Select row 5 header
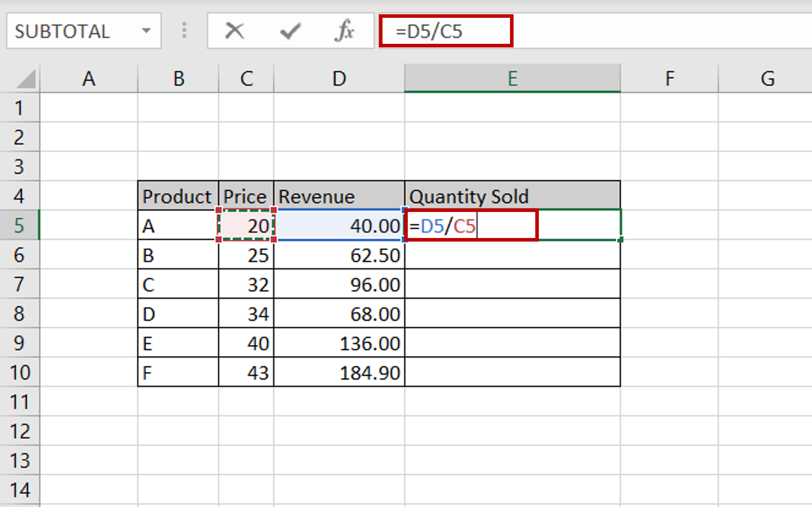Image resolution: width=812 pixels, height=507 pixels. point(20,225)
